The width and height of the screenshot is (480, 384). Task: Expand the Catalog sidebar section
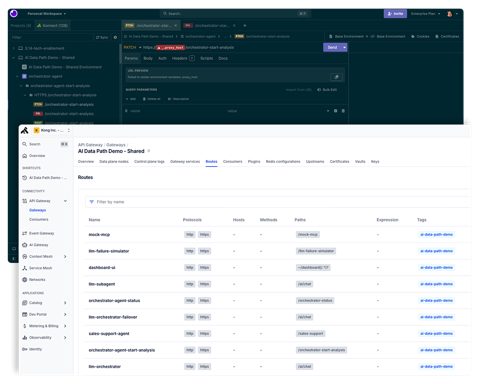pyautogui.click(x=65, y=303)
